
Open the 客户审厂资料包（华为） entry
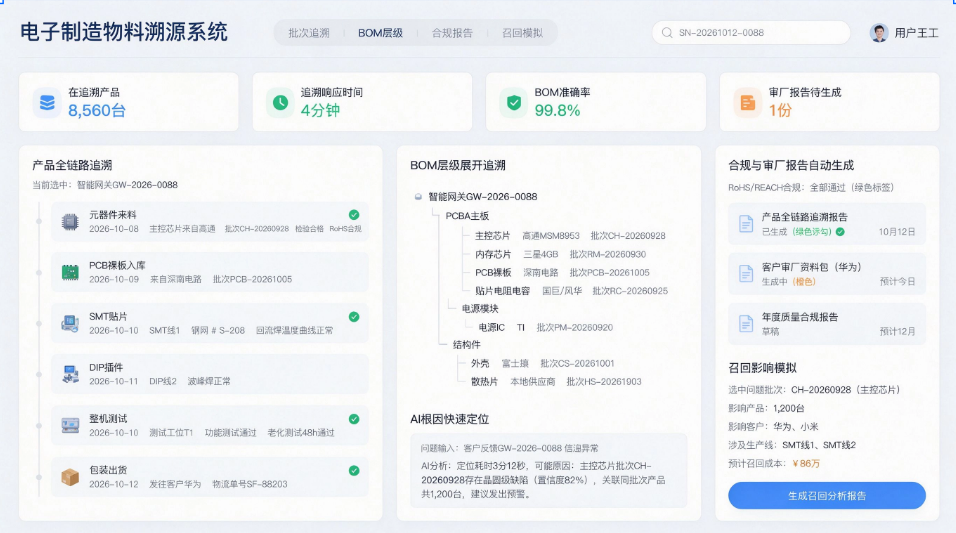pos(827,274)
